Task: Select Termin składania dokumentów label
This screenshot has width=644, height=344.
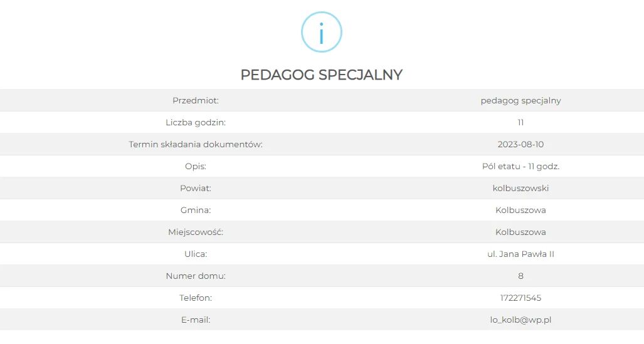Action: (196, 145)
